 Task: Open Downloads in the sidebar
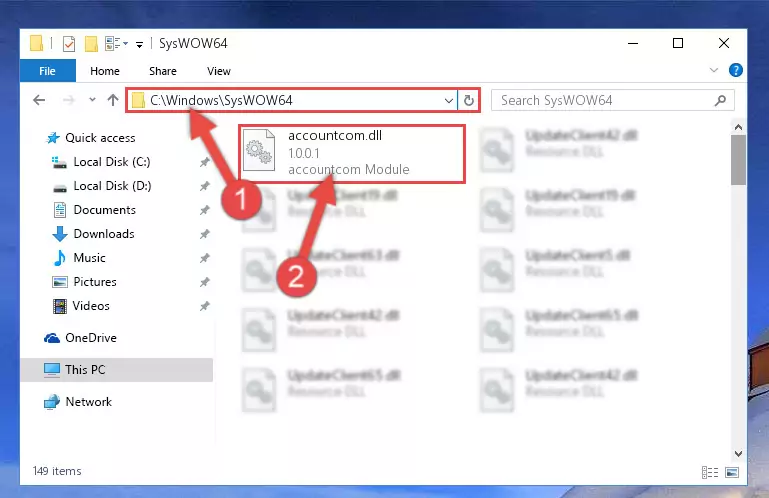click(x=93, y=234)
